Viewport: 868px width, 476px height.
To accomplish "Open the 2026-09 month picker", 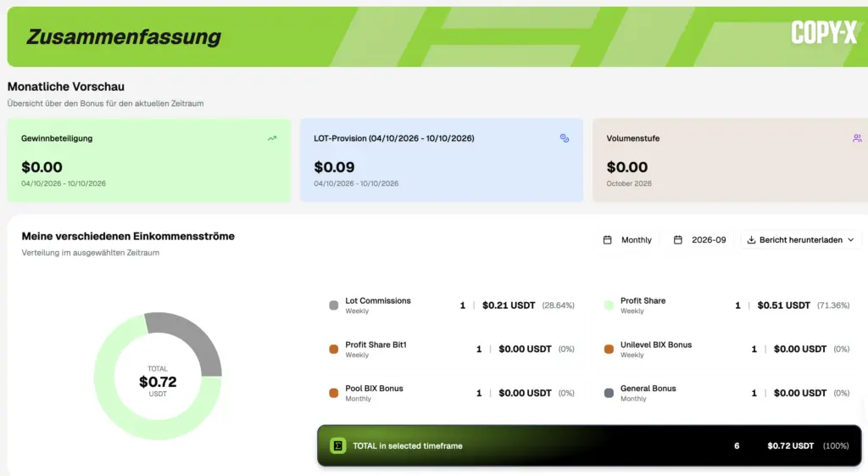I will pyautogui.click(x=699, y=240).
